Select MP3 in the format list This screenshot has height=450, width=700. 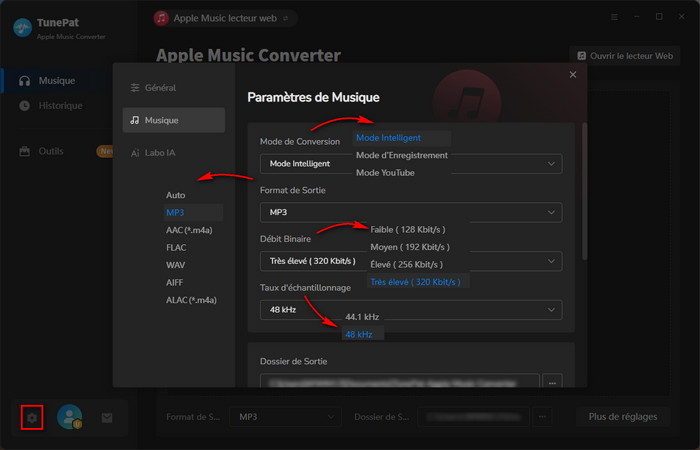(x=193, y=212)
